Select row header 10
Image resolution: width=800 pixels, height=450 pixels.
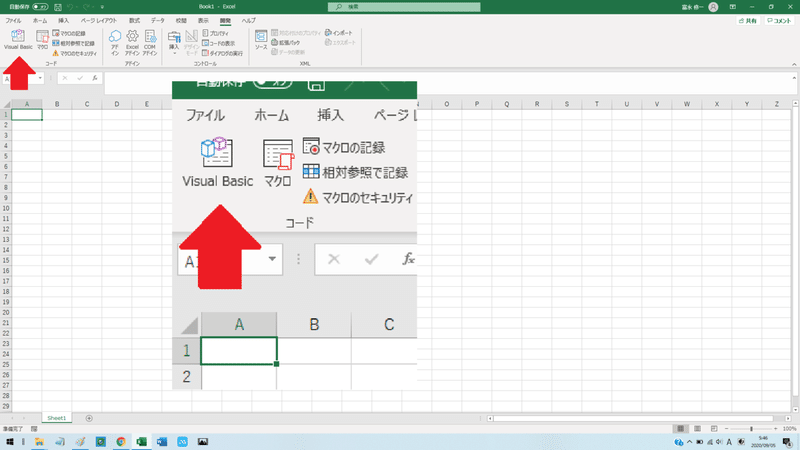point(6,208)
